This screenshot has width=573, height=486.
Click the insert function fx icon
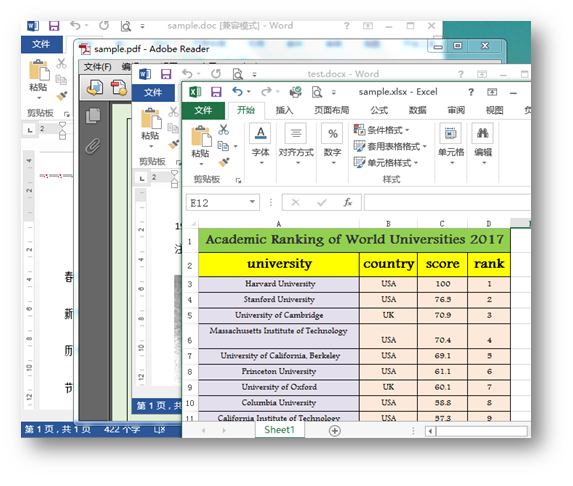click(348, 202)
